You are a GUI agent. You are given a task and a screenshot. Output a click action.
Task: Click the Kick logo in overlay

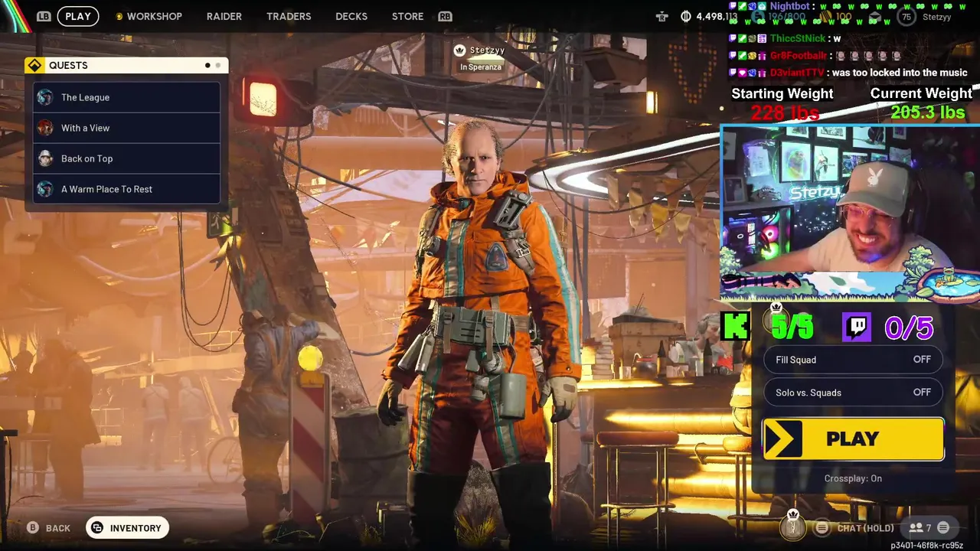[736, 327]
